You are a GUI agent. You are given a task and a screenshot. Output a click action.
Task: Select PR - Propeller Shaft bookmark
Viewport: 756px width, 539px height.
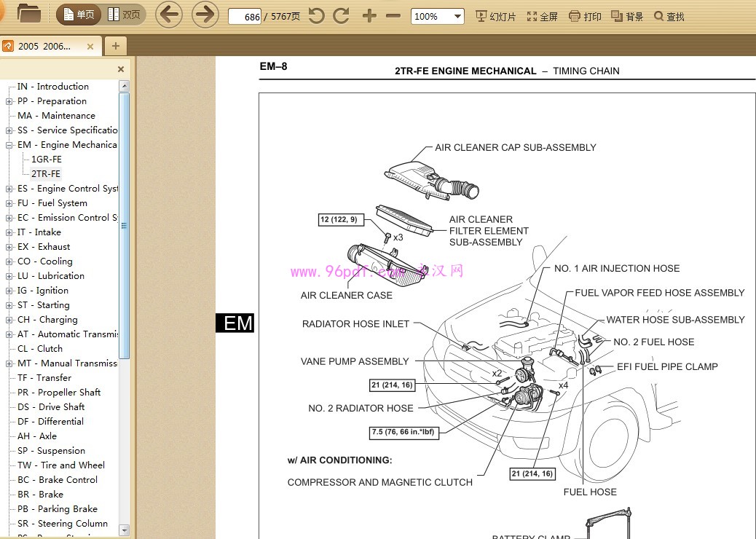[59, 392]
